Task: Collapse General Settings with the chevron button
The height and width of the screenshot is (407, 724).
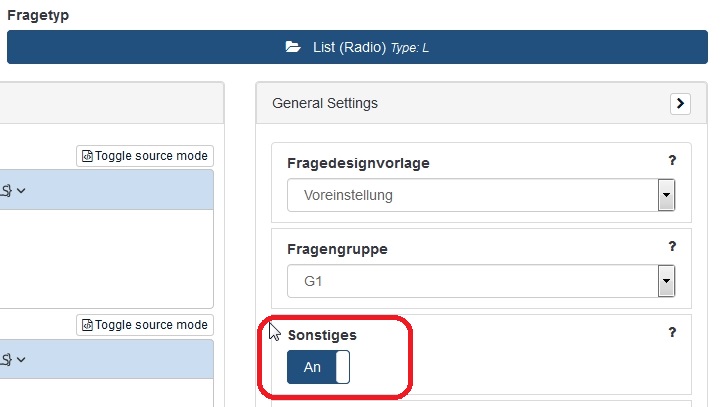Action: coord(680,103)
